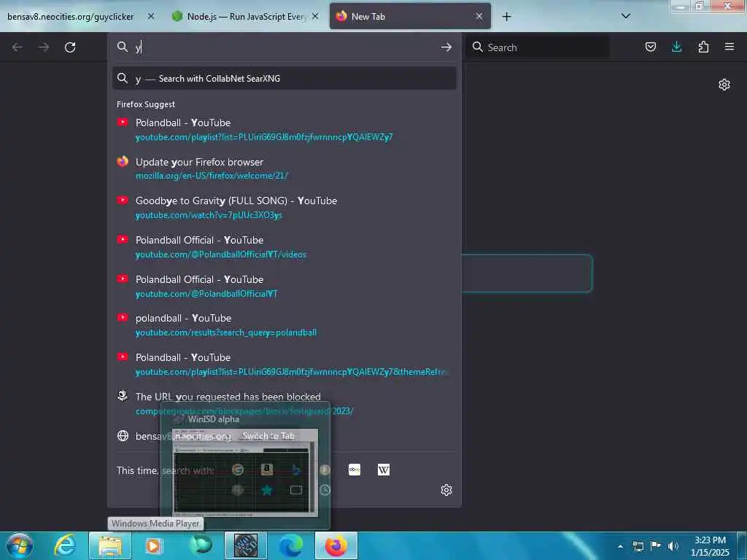Switch to WinISD on taskbar
Screen dimensions: 747x560
tap(246, 545)
